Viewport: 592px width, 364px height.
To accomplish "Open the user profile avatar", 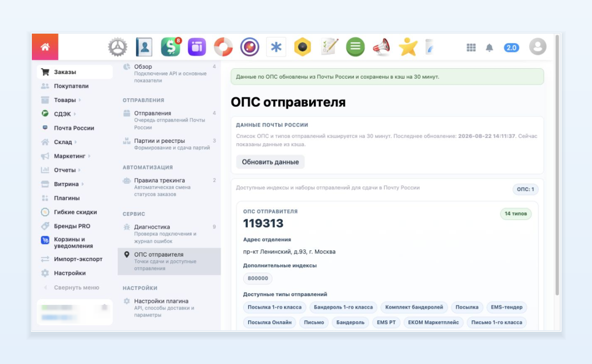I will 538,47.
